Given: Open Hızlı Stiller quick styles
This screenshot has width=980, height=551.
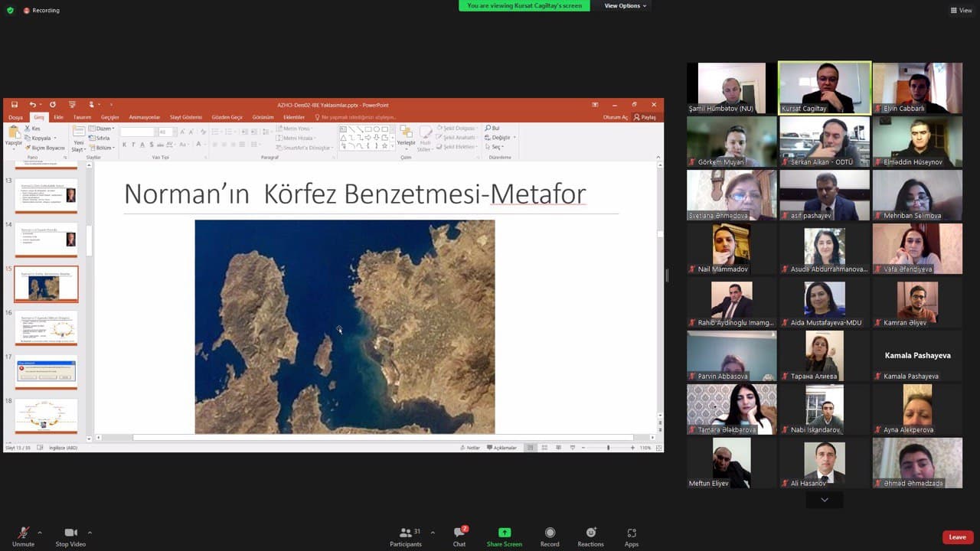Looking at the screenshot, I should pos(425,138).
